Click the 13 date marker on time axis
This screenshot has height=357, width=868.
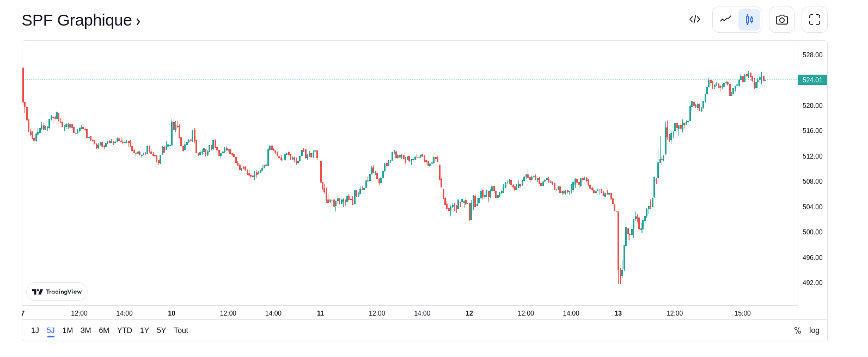(618, 313)
